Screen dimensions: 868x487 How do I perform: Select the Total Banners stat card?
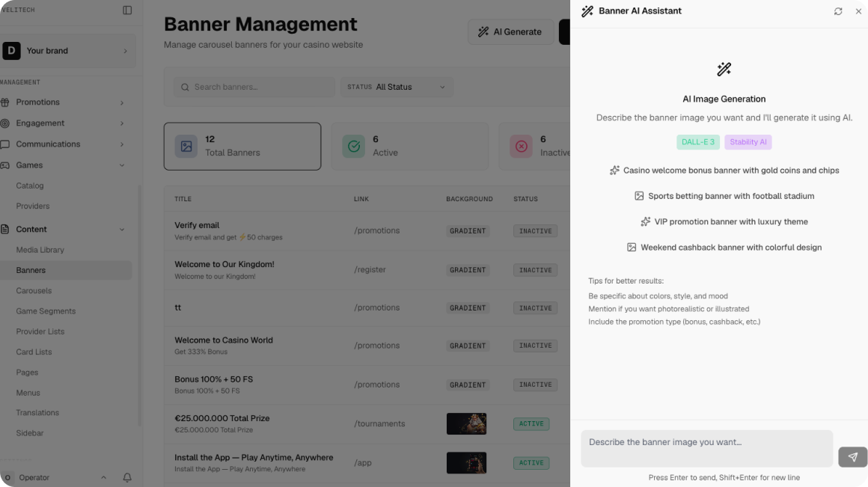pyautogui.click(x=242, y=146)
